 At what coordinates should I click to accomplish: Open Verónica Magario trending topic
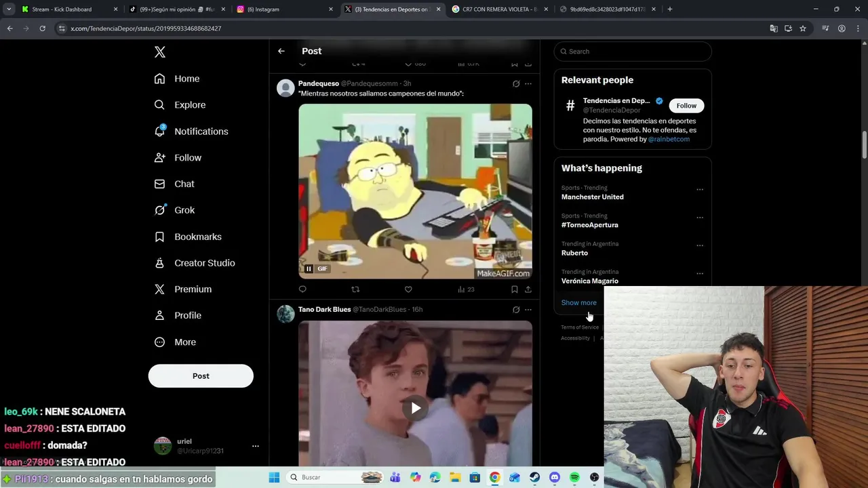590,281
